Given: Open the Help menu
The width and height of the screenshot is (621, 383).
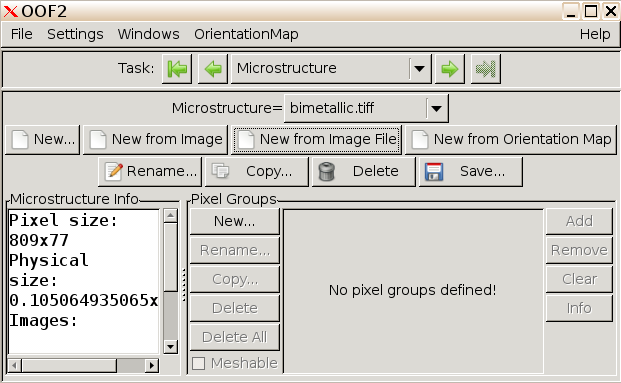Looking at the screenshot, I should 595,34.
